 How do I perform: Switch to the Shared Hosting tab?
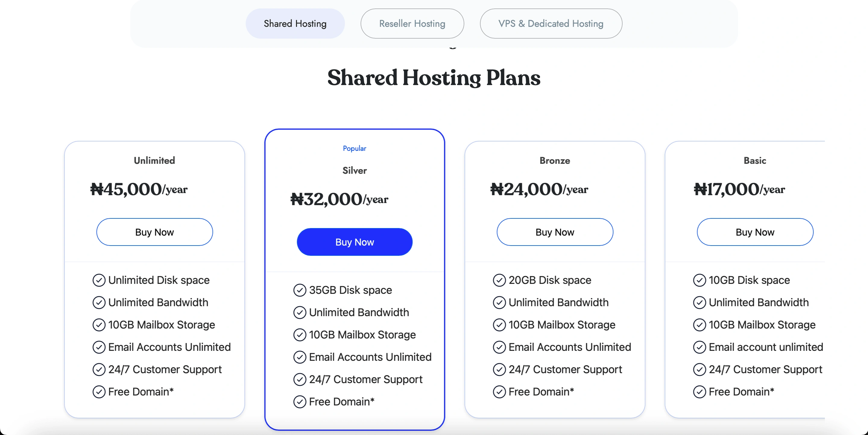tap(295, 24)
